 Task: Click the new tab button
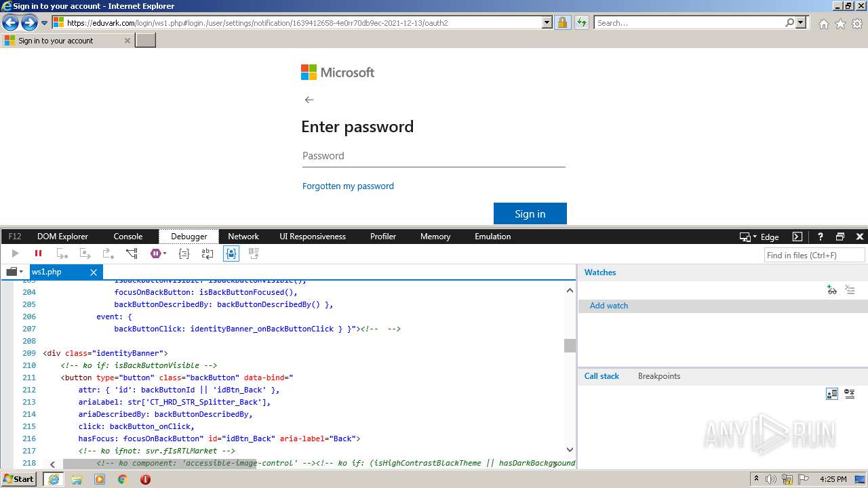coord(146,41)
